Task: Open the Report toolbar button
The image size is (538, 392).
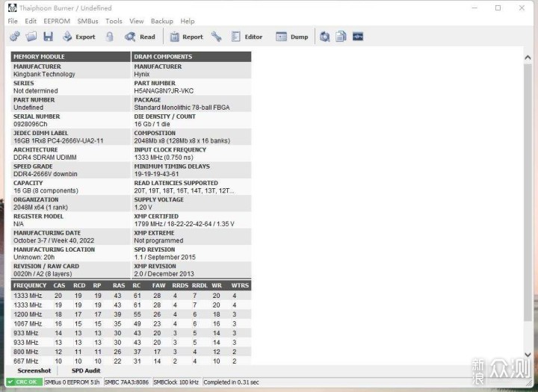Action: click(186, 37)
